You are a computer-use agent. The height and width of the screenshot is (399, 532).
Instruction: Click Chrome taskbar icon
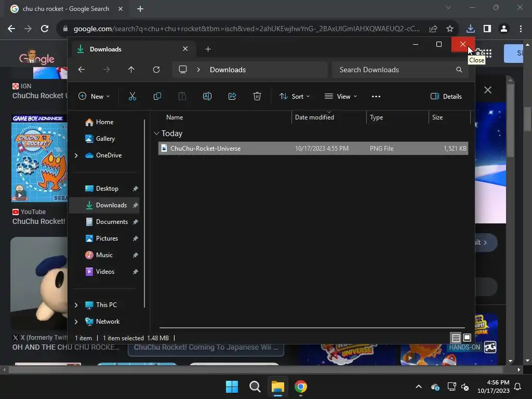[301, 387]
